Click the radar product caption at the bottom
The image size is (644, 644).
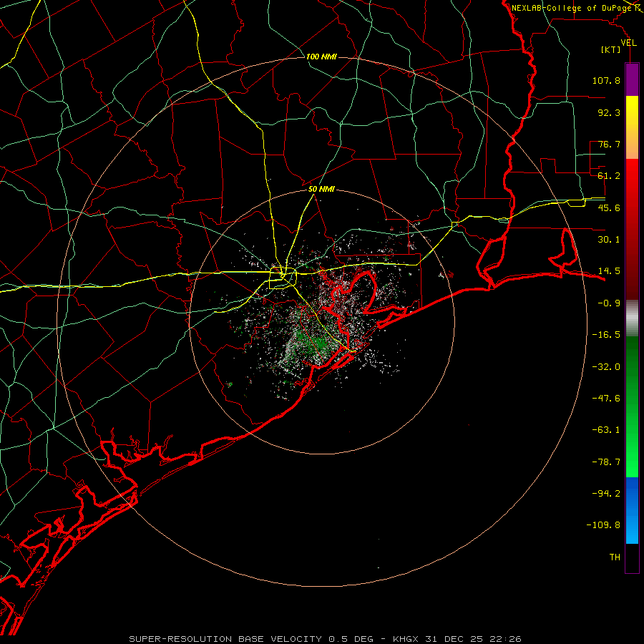click(x=325, y=639)
